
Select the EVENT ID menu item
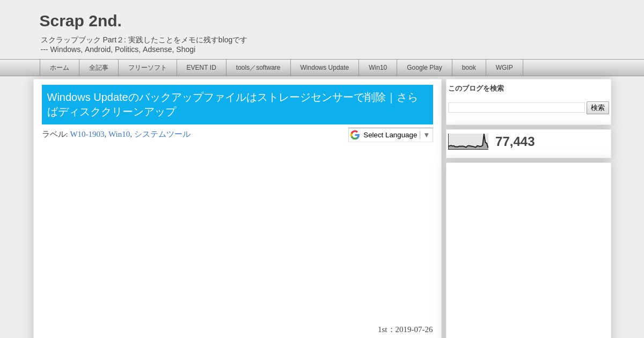(x=201, y=68)
